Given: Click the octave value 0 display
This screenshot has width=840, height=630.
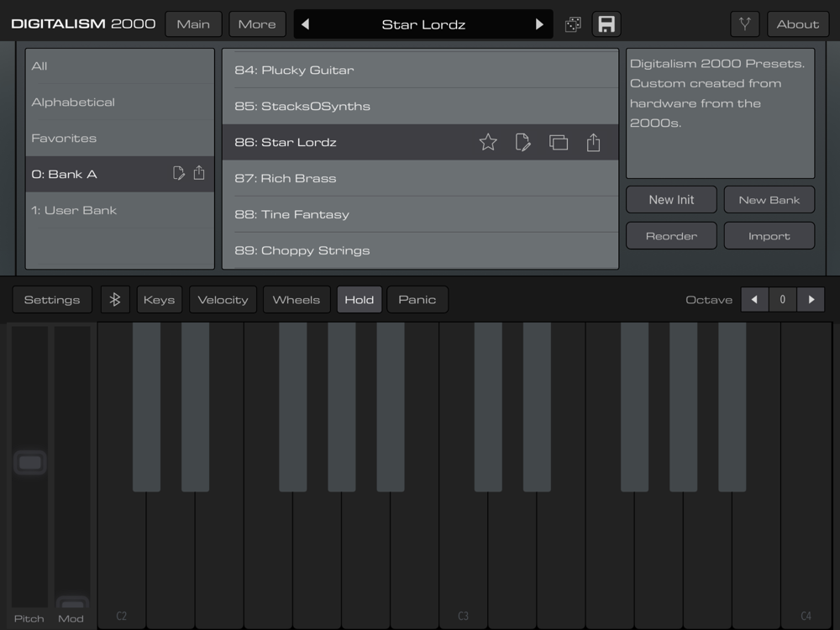Looking at the screenshot, I should pos(783,300).
